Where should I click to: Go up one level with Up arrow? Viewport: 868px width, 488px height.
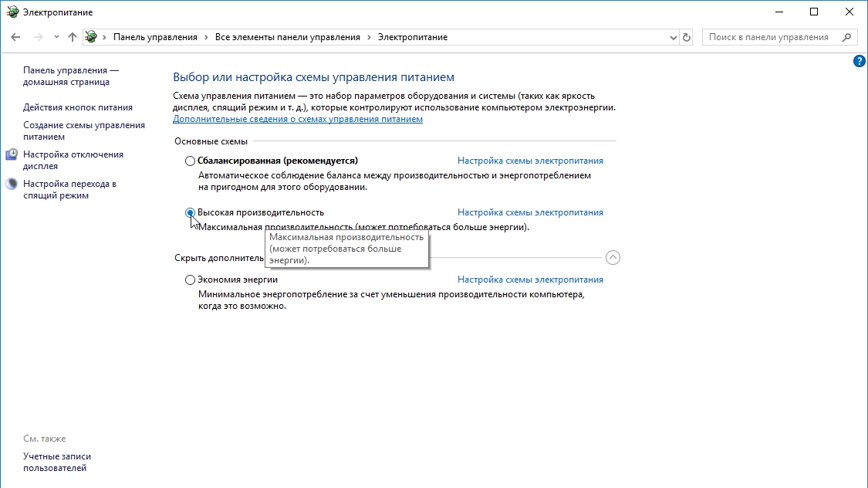pos(73,37)
